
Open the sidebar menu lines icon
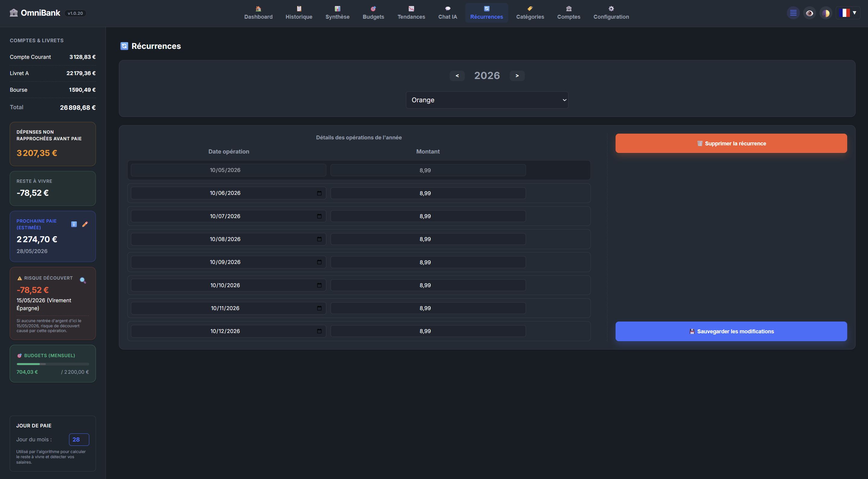pyautogui.click(x=793, y=13)
